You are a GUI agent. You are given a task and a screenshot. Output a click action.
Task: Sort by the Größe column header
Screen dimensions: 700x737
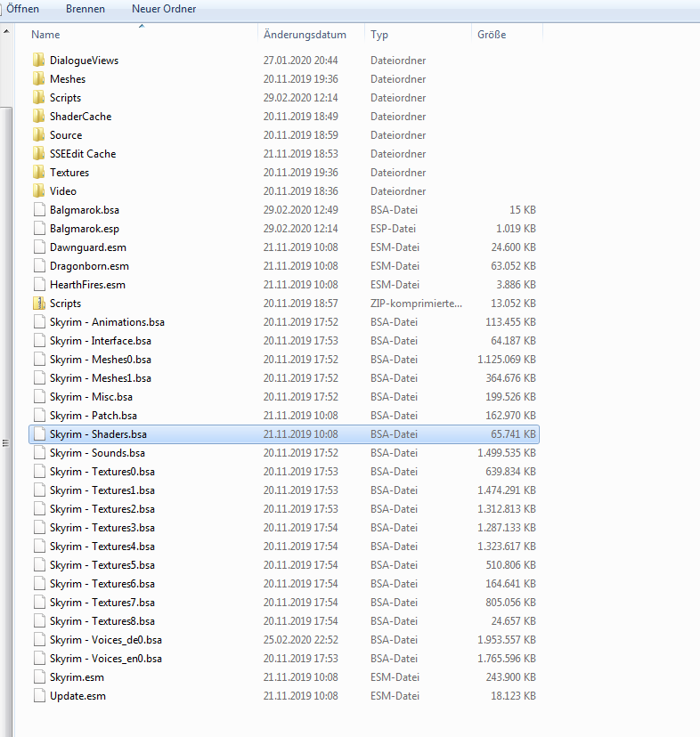coord(492,35)
